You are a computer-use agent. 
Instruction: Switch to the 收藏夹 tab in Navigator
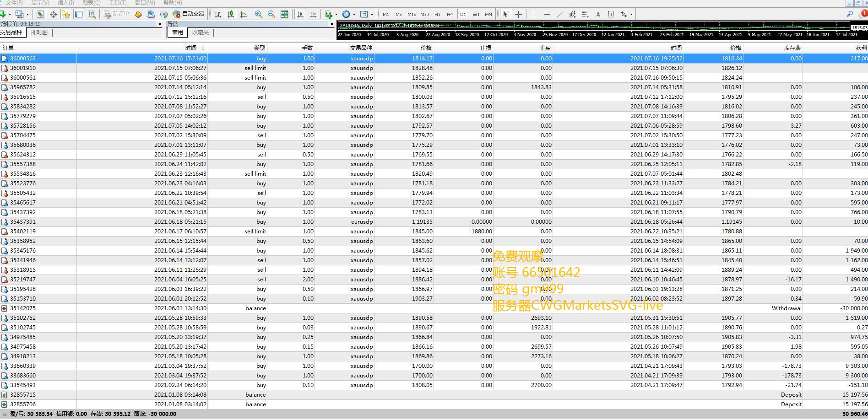pos(201,32)
